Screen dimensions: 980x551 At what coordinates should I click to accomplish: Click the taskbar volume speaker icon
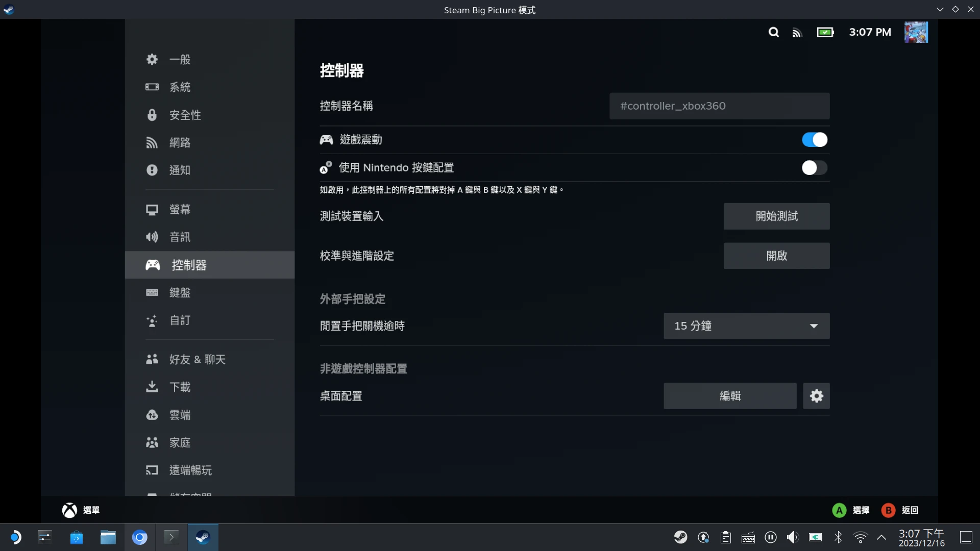click(x=792, y=537)
